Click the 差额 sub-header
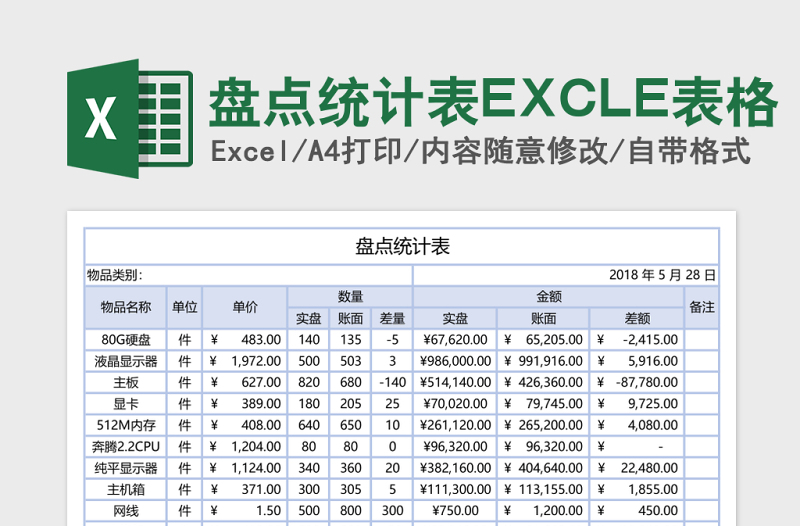 pos(637,318)
